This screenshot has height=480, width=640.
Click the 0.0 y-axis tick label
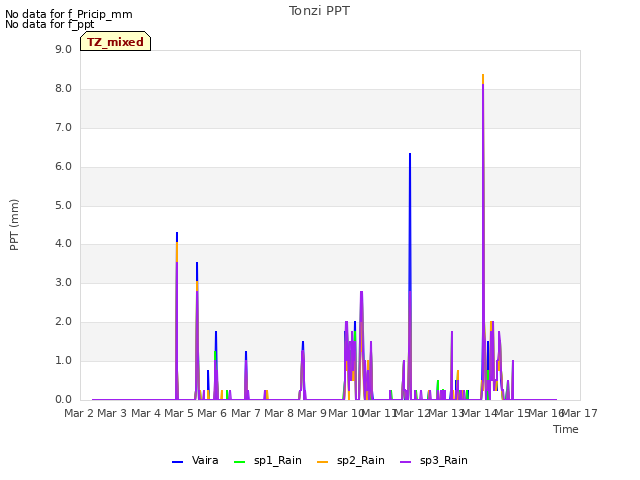pos(63,400)
